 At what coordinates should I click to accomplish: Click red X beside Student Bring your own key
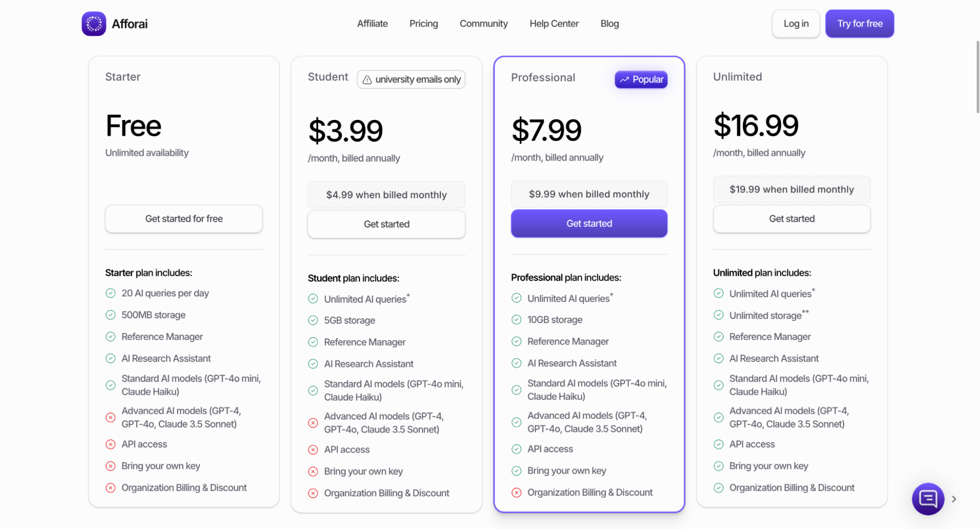coord(313,471)
